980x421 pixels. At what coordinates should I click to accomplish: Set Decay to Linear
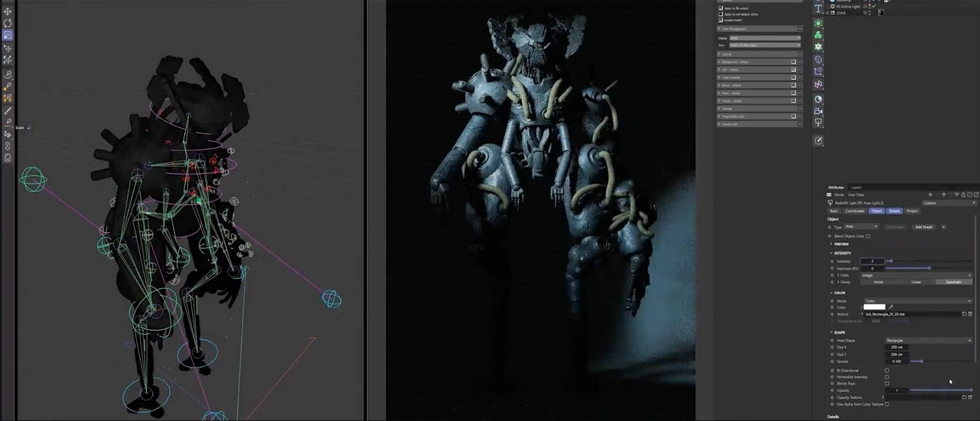coord(916,282)
